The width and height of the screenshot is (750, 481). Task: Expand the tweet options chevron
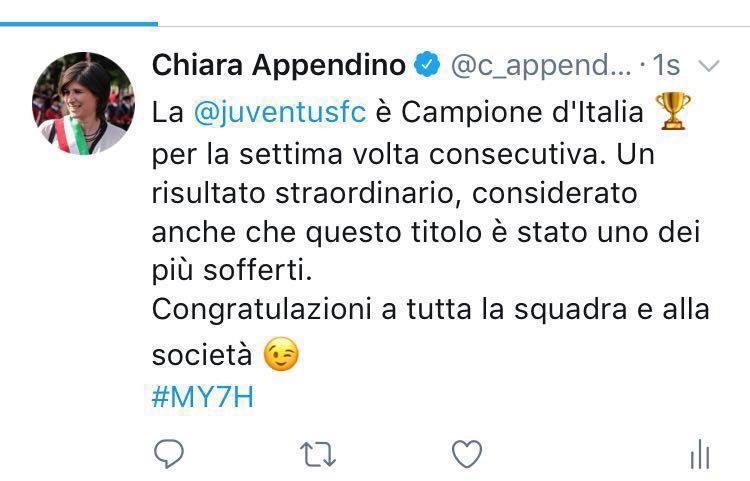pyautogui.click(x=708, y=67)
